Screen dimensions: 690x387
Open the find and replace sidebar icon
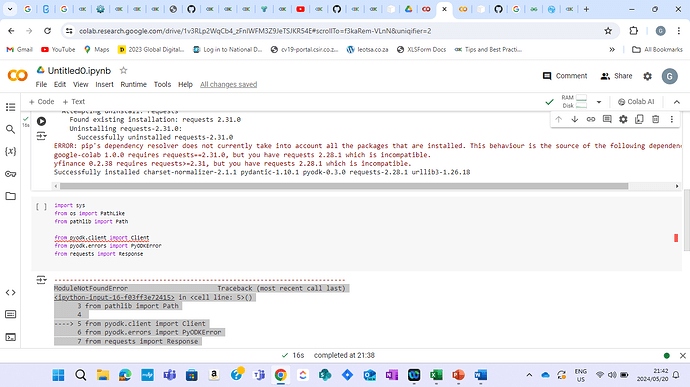(11, 129)
